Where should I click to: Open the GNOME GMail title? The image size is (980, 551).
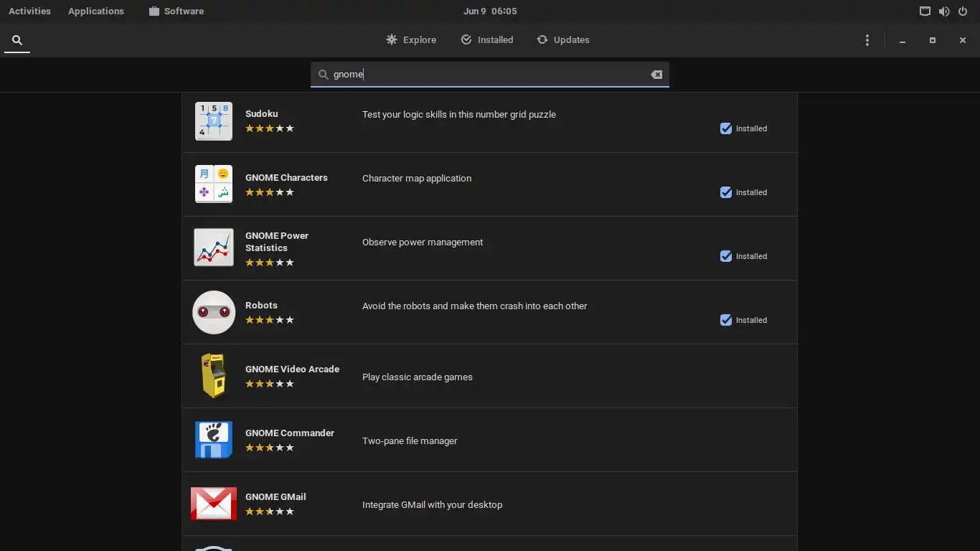(x=275, y=497)
